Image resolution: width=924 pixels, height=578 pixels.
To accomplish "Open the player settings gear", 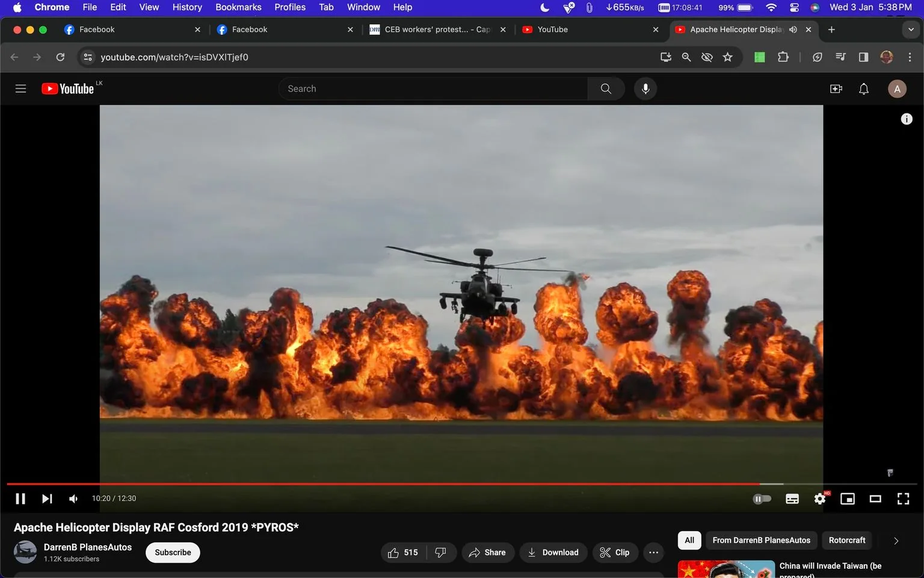I will [x=820, y=499].
